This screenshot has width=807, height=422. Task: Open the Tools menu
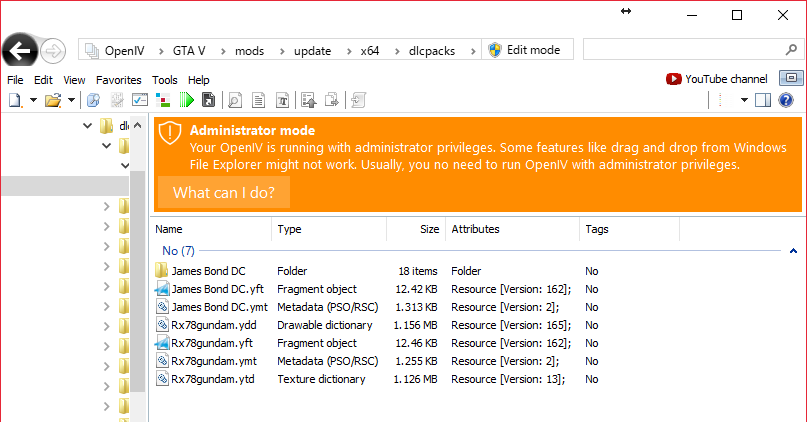click(165, 80)
